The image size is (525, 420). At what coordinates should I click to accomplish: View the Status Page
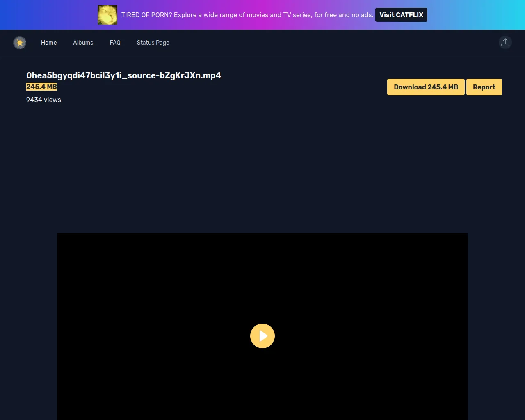point(153,43)
